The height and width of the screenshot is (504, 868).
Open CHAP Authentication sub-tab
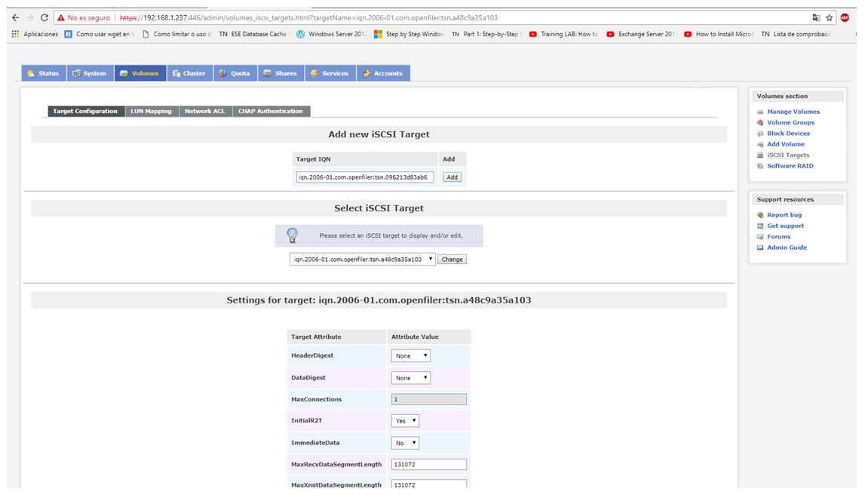[x=271, y=112]
